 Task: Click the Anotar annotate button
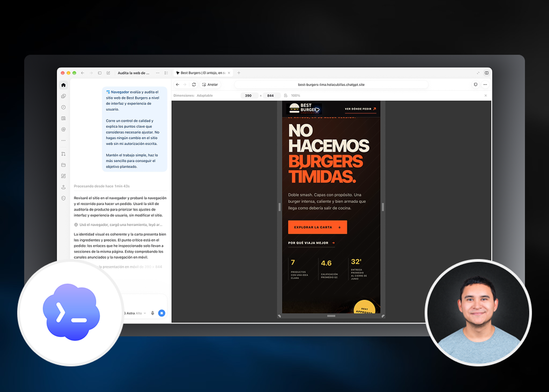pos(210,85)
